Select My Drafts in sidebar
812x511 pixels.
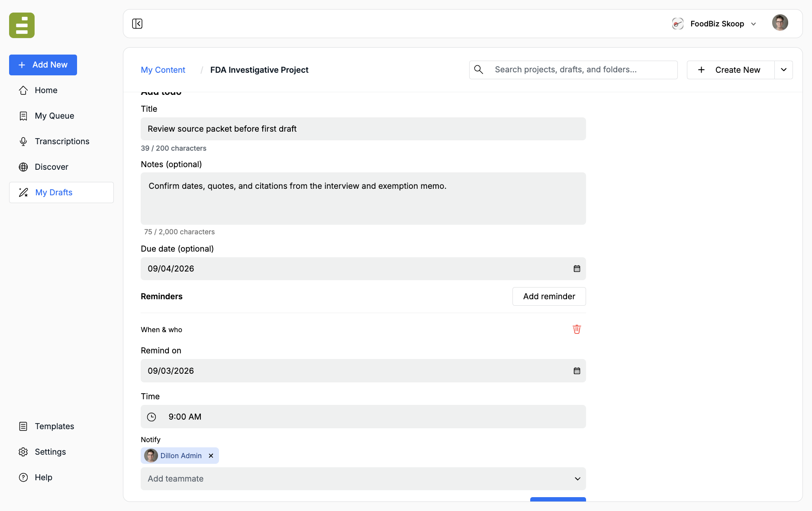point(61,192)
